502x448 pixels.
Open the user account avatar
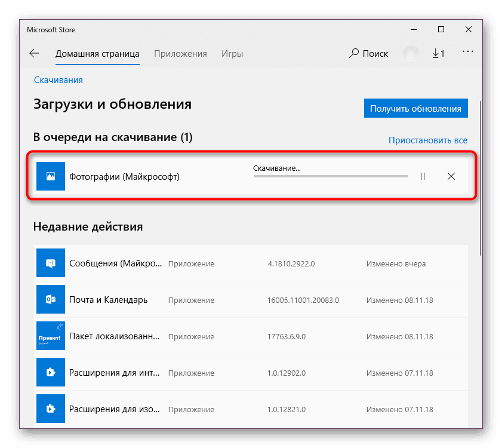(411, 53)
